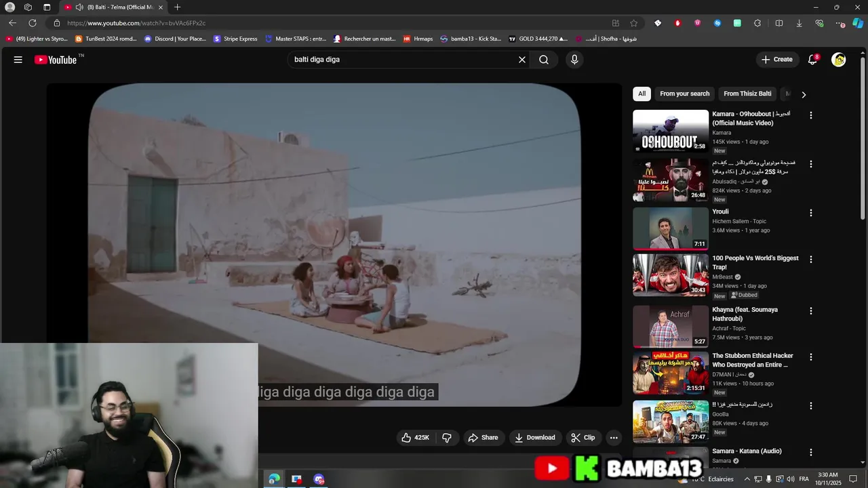Viewport: 868px width, 488px height.
Task: Open the 'Discord | Your Place' bookmark
Action: [x=175, y=39]
